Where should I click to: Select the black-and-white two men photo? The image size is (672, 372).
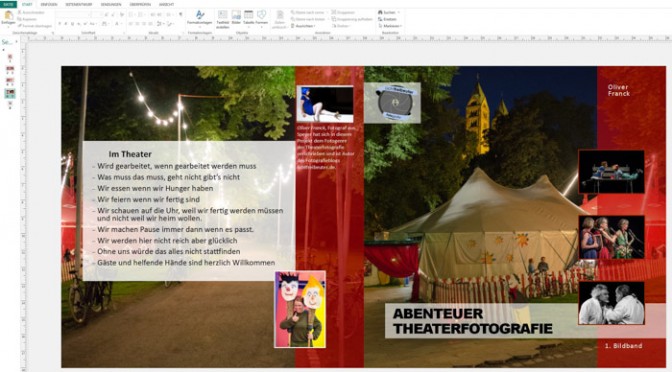coord(611,303)
